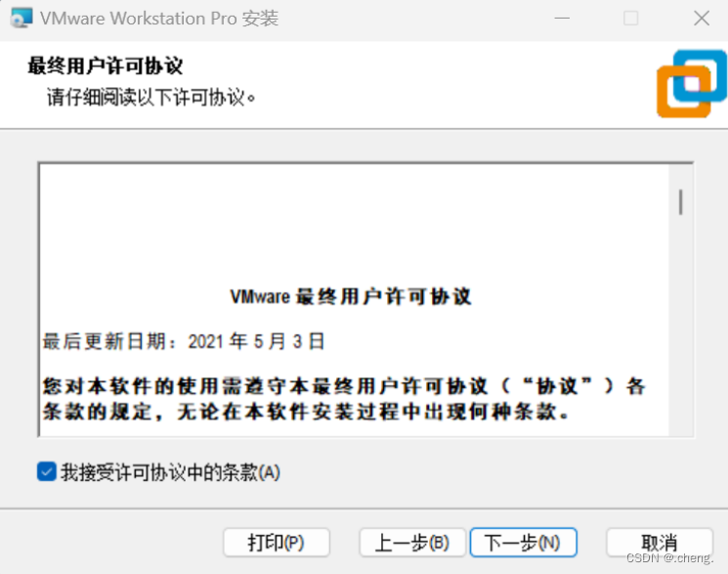
Task: Print the license with 打印(P)
Action: (x=277, y=542)
